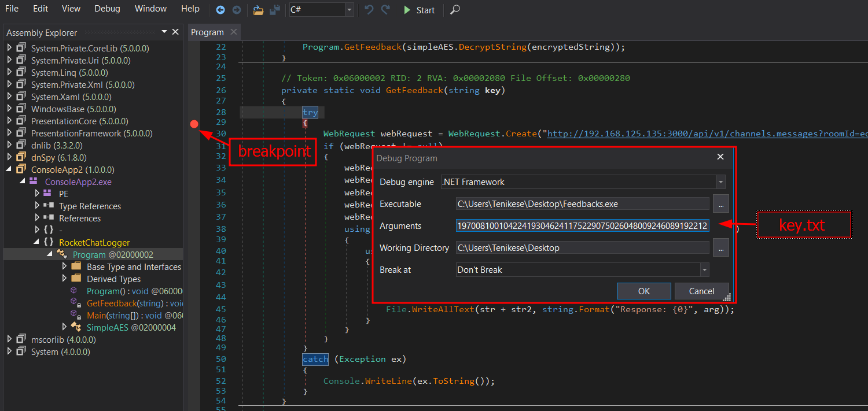Open the Help menu
Image resolution: width=868 pixels, height=411 pixels.
pos(190,9)
